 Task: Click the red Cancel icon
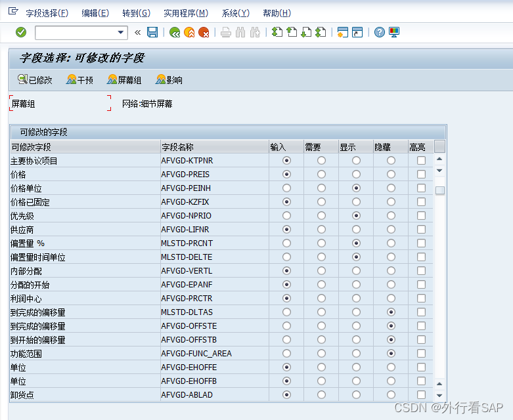pyautogui.click(x=204, y=32)
